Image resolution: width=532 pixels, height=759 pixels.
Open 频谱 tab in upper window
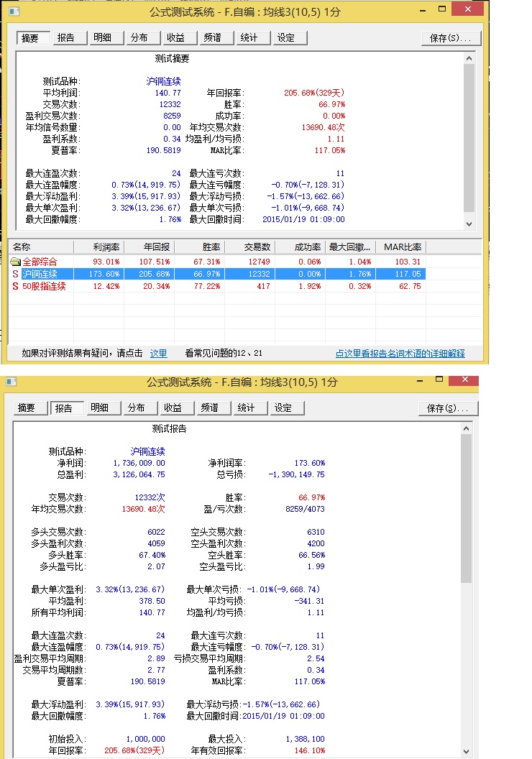coord(216,38)
